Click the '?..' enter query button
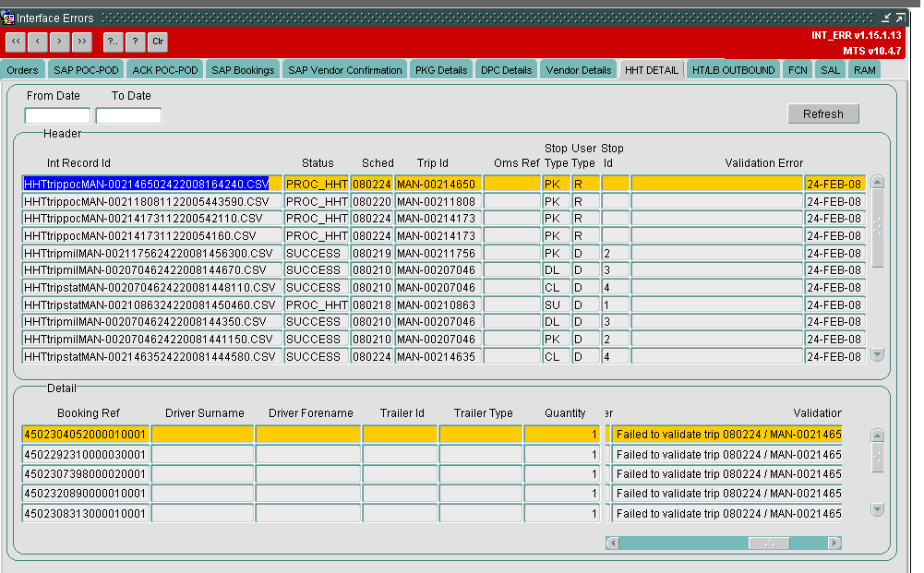The height and width of the screenshot is (573, 924). pos(114,42)
